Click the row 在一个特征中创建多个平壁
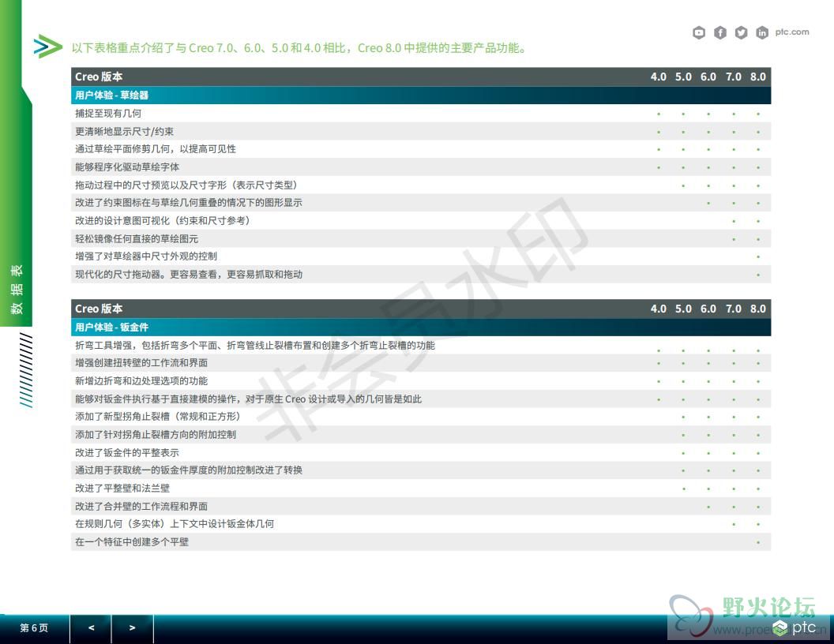This screenshot has width=834, height=644. (x=421, y=542)
